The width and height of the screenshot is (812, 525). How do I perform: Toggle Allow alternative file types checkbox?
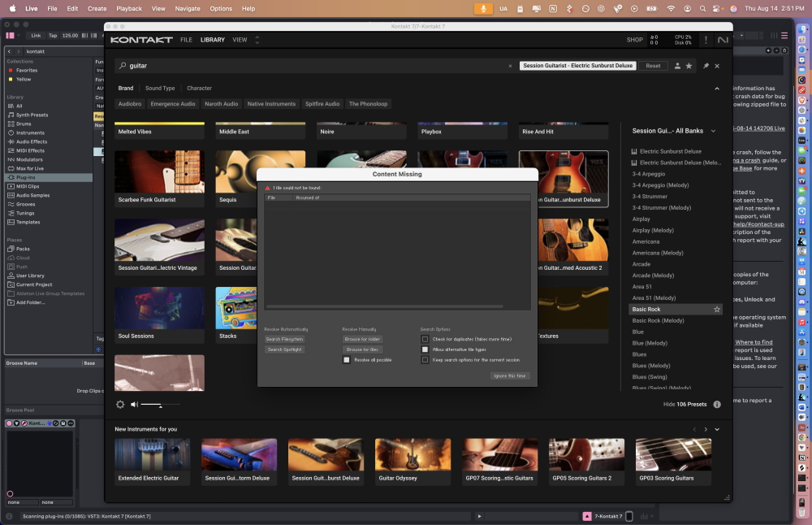425,349
